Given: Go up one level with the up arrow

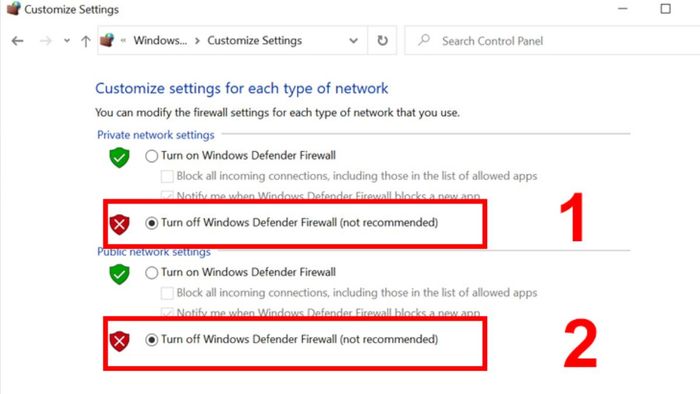Looking at the screenshot, I should tap(86, 41).
